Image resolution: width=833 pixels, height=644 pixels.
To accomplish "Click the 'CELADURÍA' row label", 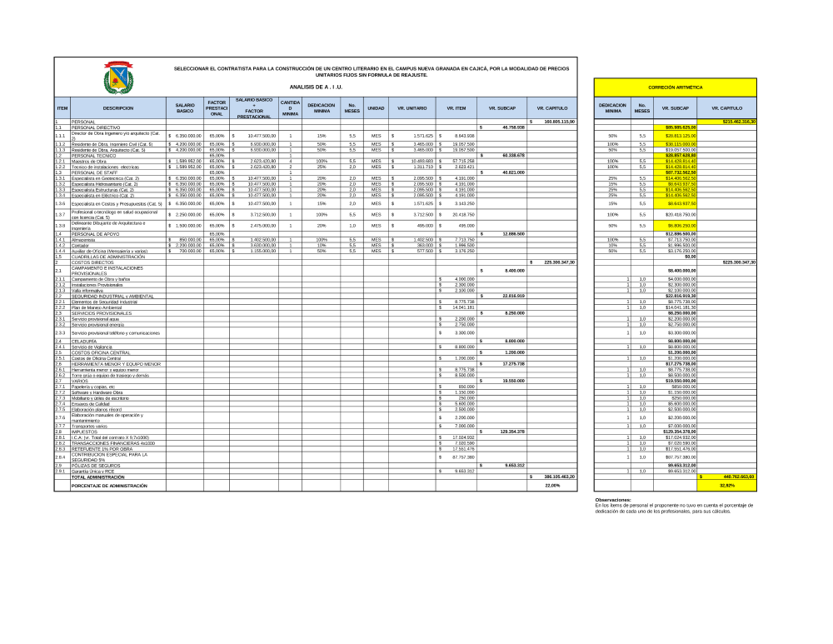I will click(84, 341).
